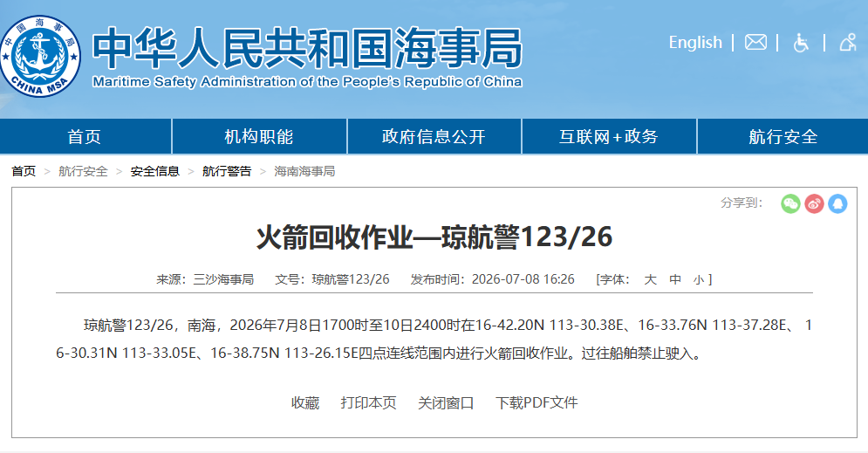Click 打印本页 to print the page
Screen dimensions: 868x453
coord(369,402)
